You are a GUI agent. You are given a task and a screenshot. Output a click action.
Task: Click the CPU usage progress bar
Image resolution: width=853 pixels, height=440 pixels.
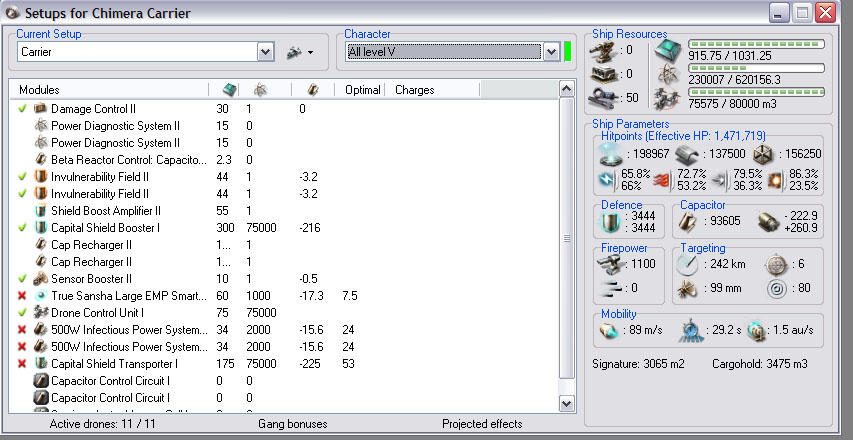[x=756, y=44]
